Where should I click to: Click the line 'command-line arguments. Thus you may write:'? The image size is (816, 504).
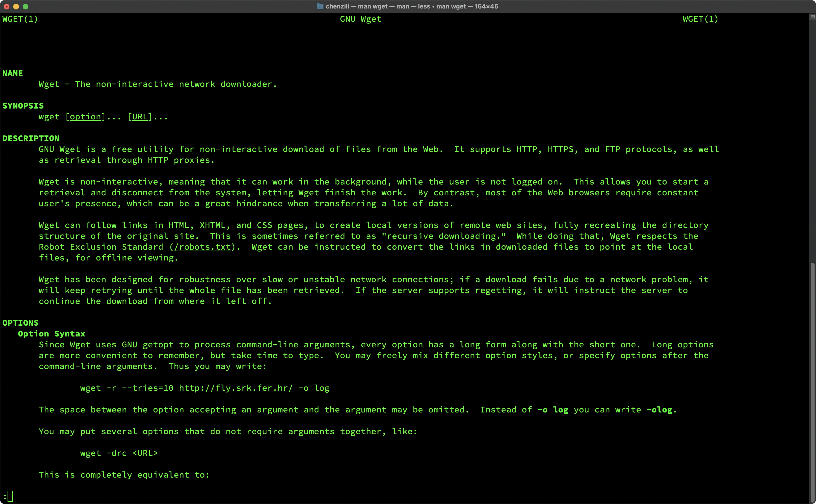coord(153,366)
